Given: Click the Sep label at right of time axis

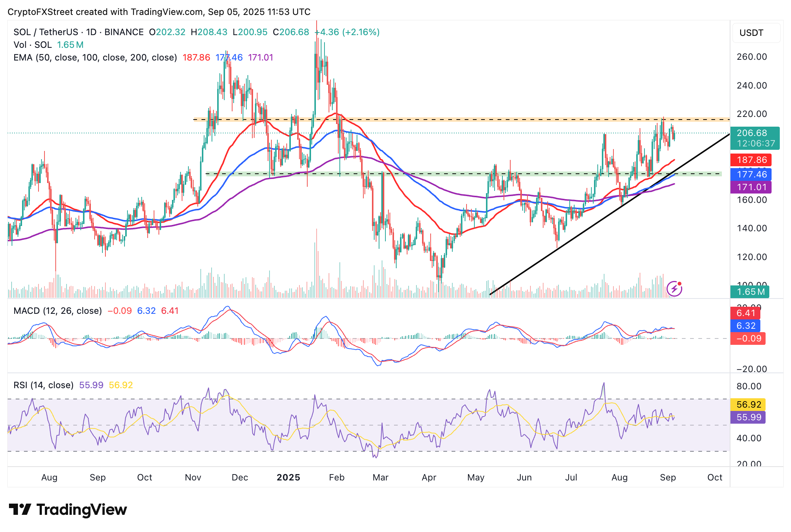Looking at the screenshot, I should point(668,477).
